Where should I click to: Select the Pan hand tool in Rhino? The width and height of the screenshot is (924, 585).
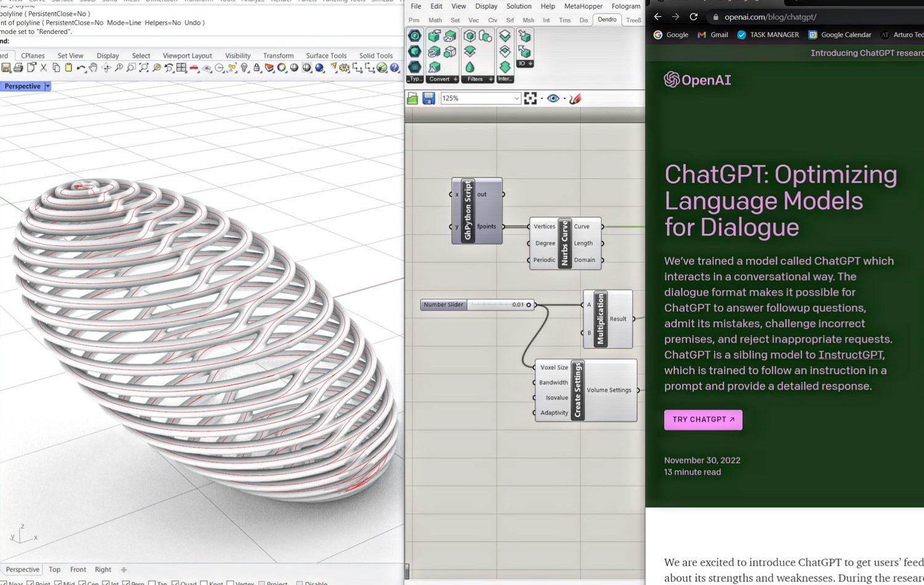93,68
